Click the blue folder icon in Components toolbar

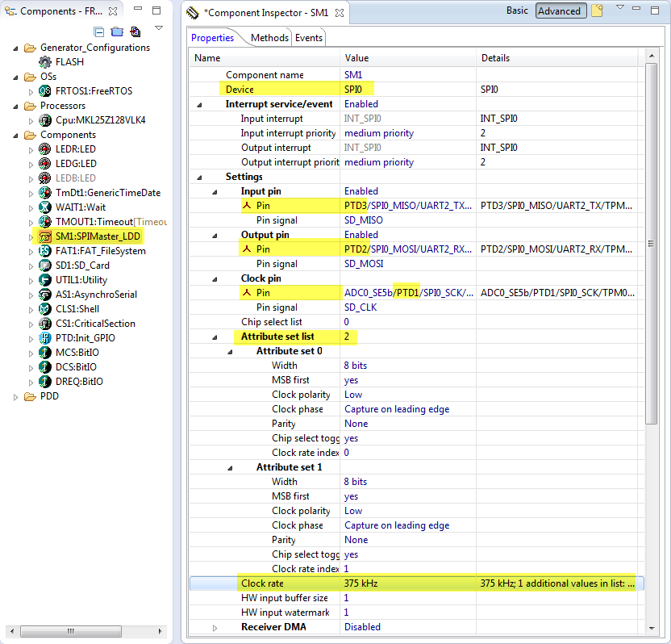coord(117,31)
